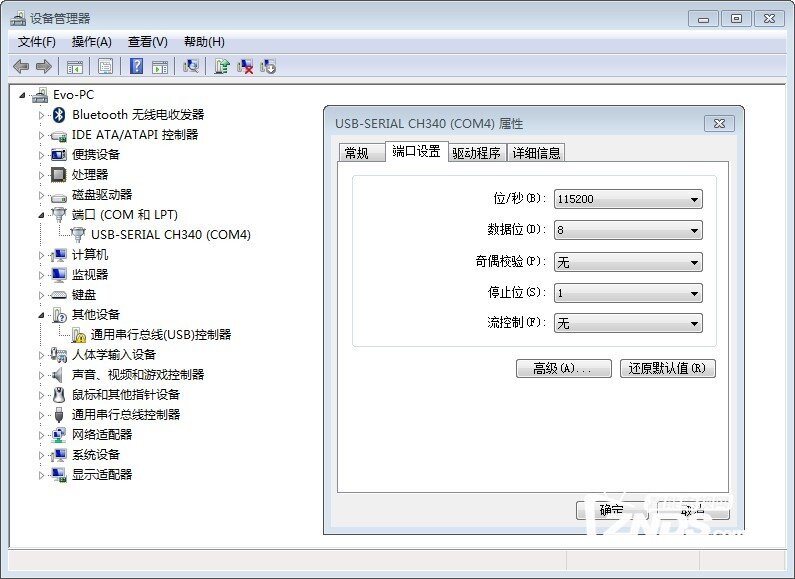Expand the 通用串行总线控制器 node
The height and width of the screenshot is (579, 795).
[x=41, y=415]
